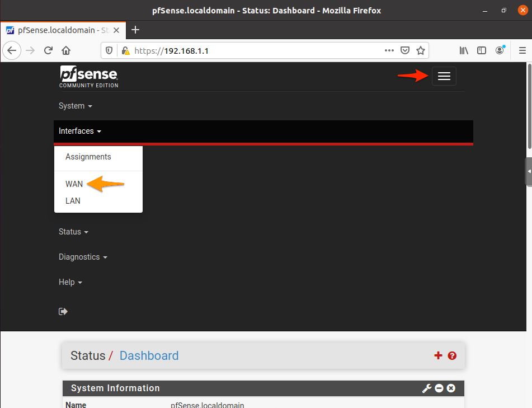Screen dimensions: 532x408
Task: Collapse the System Information widget
Action: click(x=439, y=388)
